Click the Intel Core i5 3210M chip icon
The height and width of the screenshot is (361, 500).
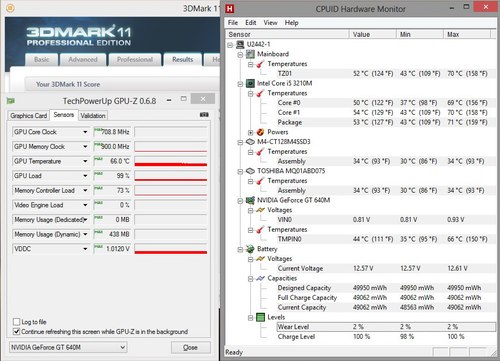(x=250, y=83)
